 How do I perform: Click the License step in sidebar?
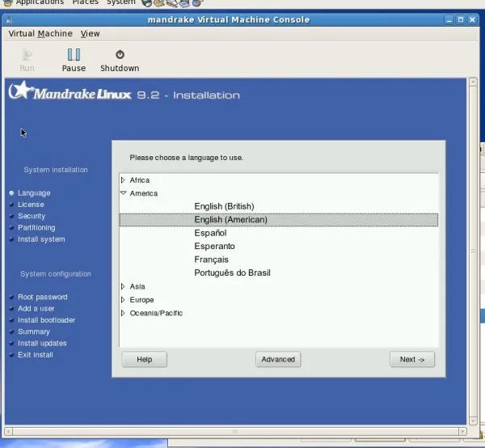tap(31, 205)
